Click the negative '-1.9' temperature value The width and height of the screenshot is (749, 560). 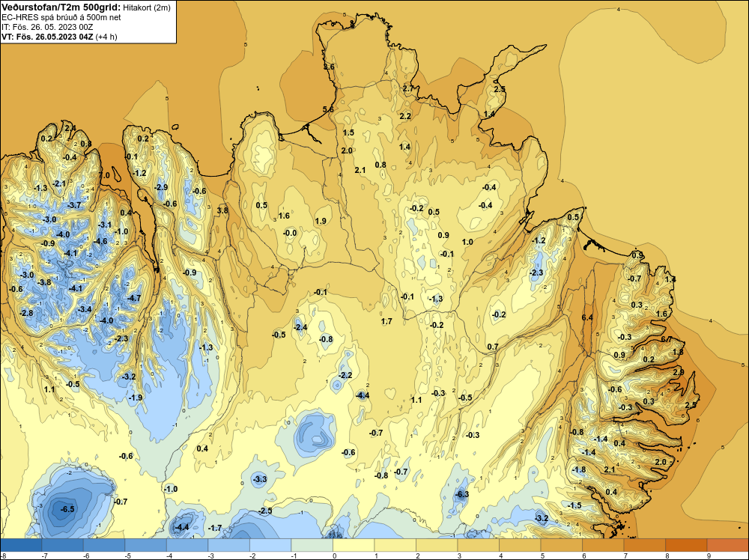coord(136,398)
